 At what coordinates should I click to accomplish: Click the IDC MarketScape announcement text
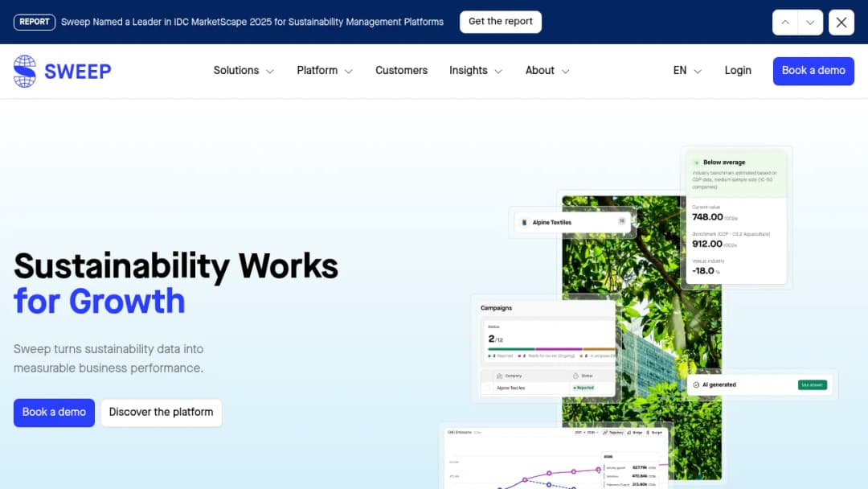tap(252, 23)
